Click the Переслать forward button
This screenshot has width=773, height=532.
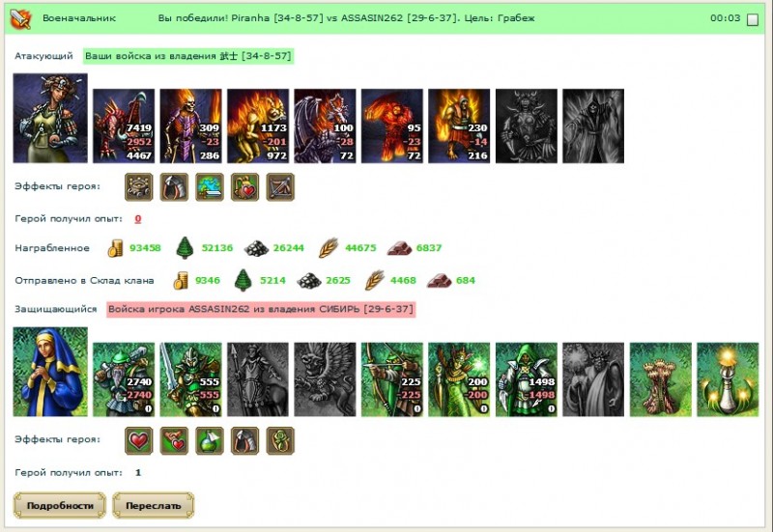click(x=154, y=505)
